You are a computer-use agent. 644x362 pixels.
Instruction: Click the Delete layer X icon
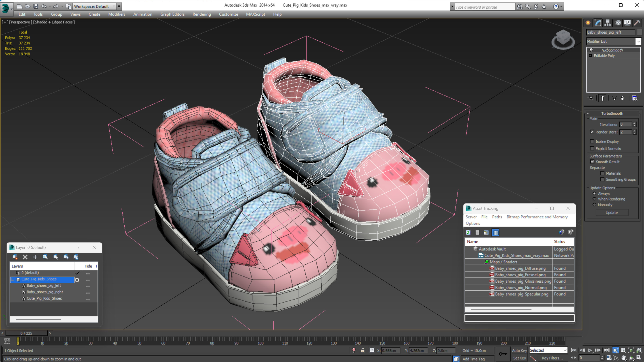click(25, 257)
